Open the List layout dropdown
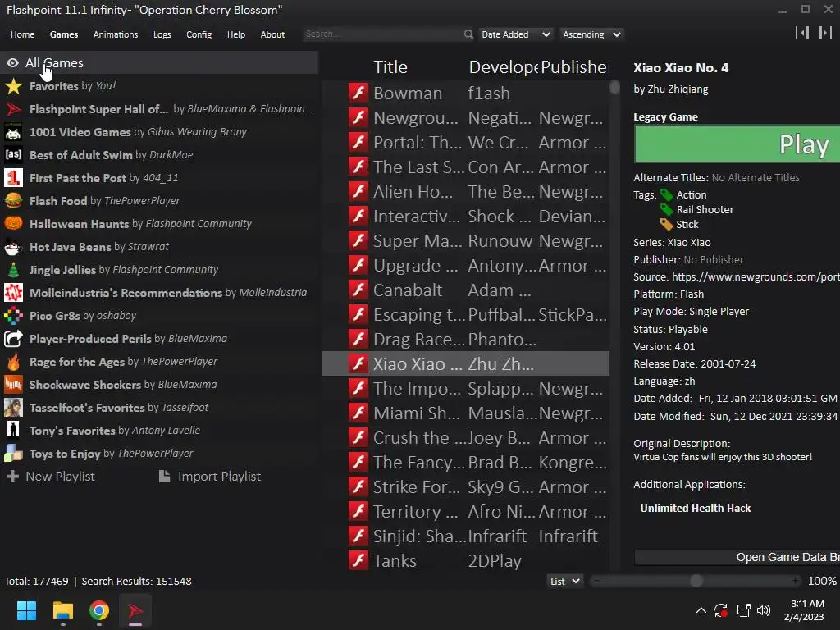The height and width of the screenshot is (630, 840). (x=564, y=582)
